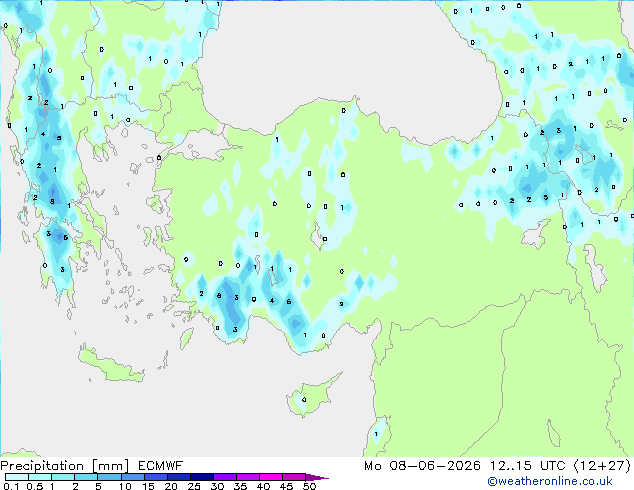Click the Cyprus island on map
The width and height of the screenshot is (634, 490).
coord(311,397)
